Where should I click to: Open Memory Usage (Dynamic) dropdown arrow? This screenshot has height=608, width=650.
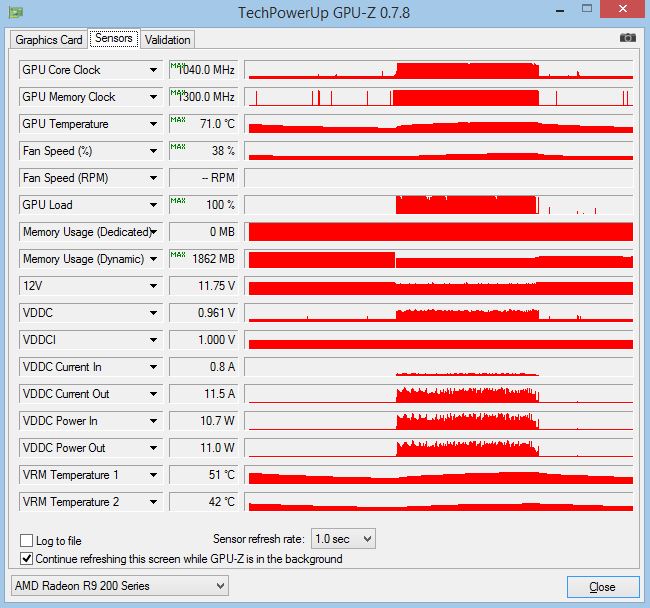click(x=153, y=259)
